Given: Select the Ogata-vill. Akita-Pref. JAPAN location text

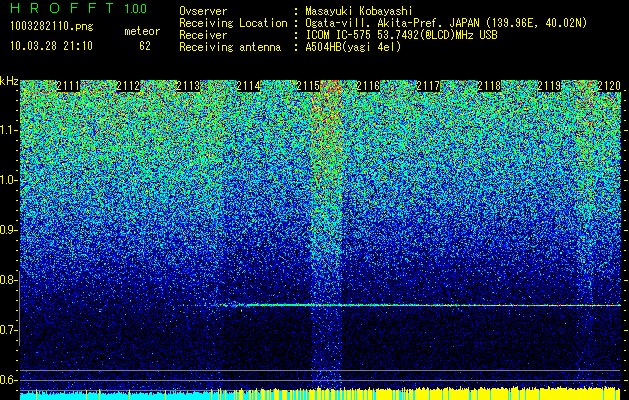Looking at the screenshot, I should pyautogui.click(x=446, y=23).
